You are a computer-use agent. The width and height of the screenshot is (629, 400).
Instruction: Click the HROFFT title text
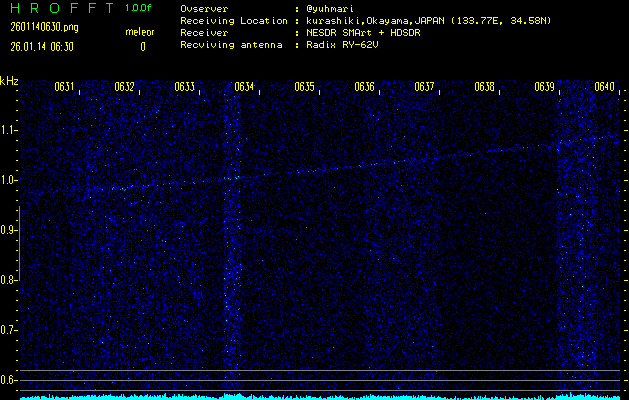point(58,8)
